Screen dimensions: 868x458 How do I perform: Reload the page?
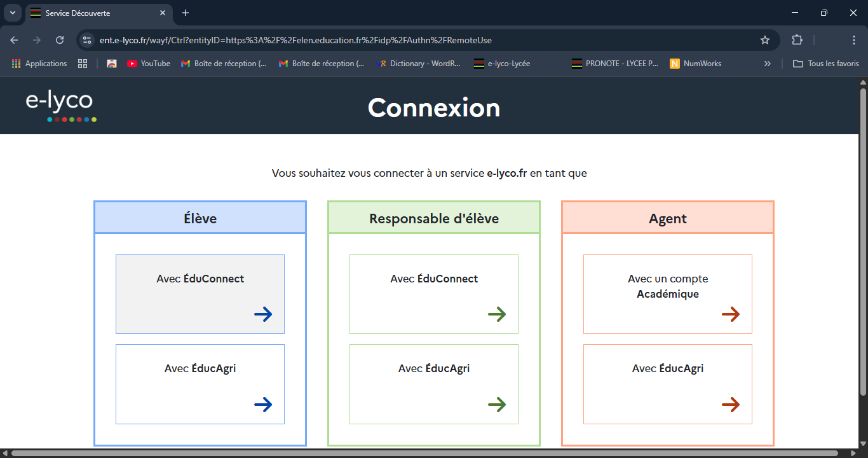tap(60, 40)
